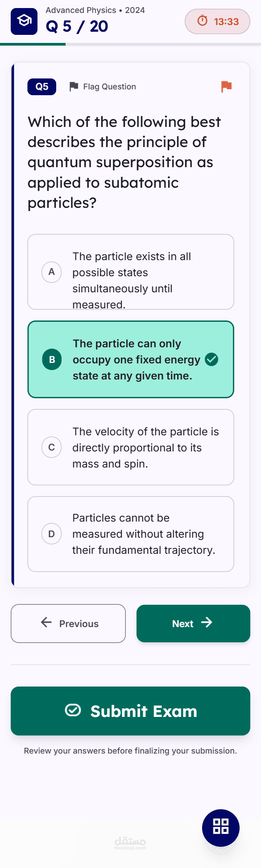Click the Flag Question label

pyautogui.click(x=109, y=87)
